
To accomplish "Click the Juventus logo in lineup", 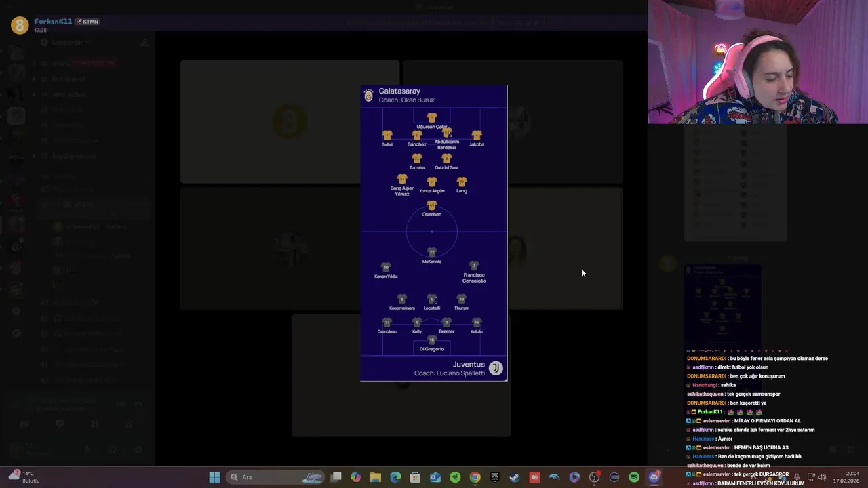I will point(496,368).
